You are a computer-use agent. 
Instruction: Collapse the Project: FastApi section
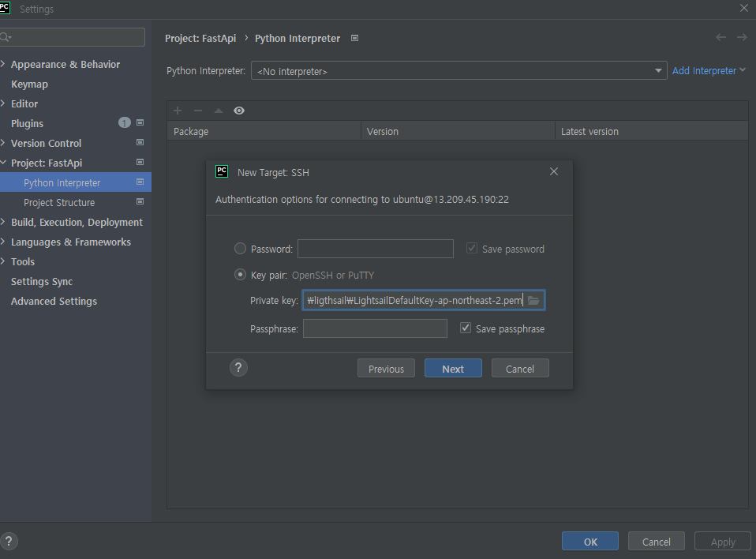coord(3,163)
